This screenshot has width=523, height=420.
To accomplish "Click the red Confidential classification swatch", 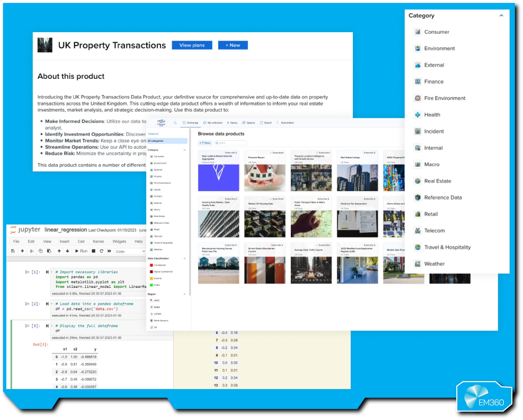I will click(x=151, y=265).
